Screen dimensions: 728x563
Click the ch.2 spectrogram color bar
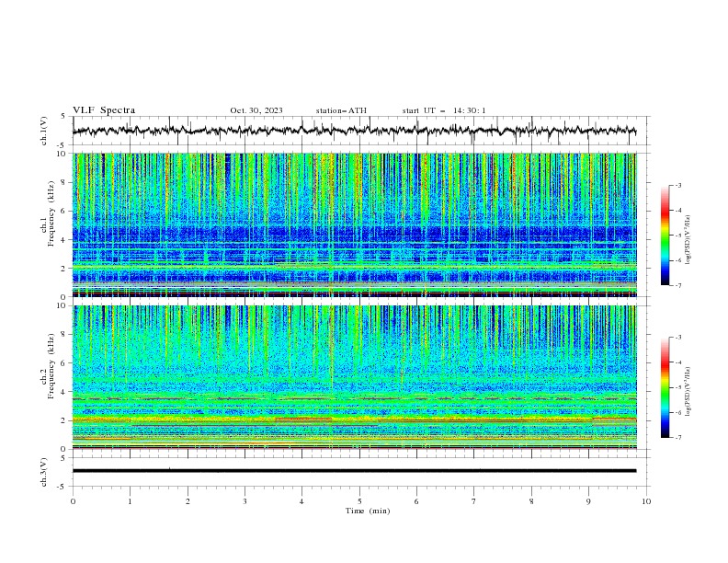[665, 387]
